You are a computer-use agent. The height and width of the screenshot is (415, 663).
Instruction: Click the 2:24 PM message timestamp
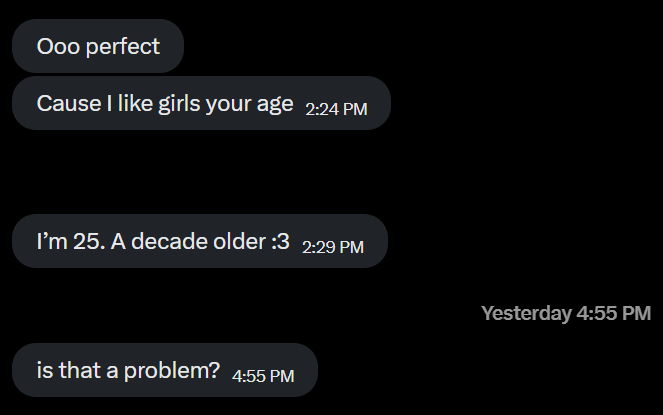[336, 109]
